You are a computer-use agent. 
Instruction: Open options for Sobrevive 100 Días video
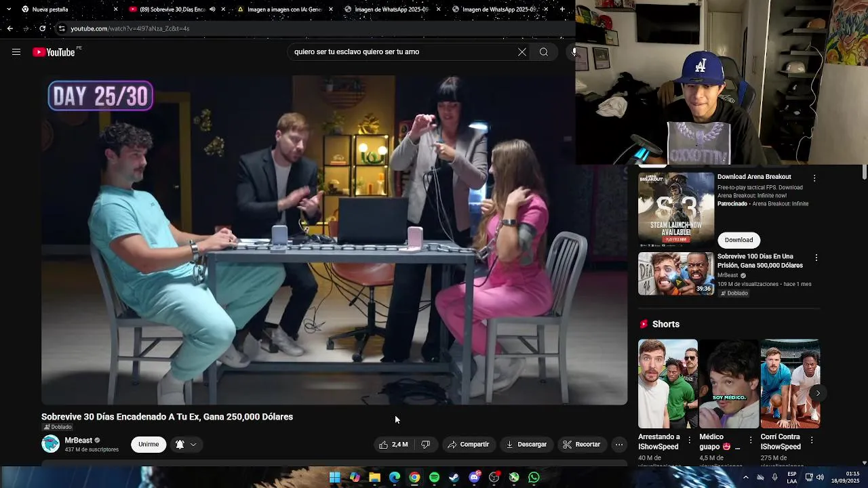tap(816, 258)
